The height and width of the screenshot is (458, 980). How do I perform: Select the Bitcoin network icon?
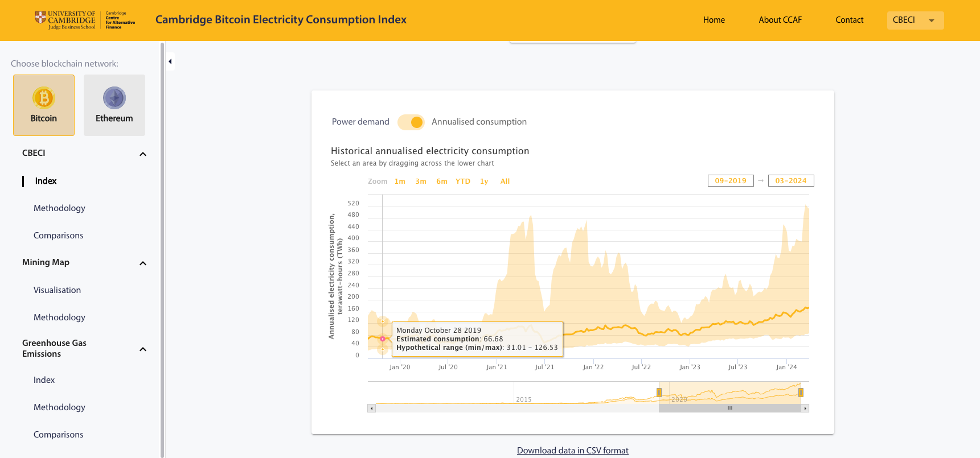pyautogui.click(x=44, y=105)
